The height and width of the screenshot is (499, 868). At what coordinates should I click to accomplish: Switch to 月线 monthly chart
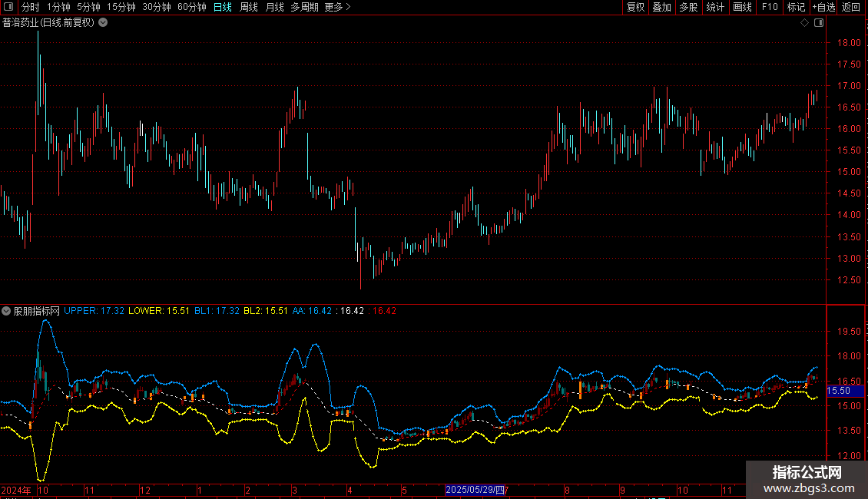274,7
